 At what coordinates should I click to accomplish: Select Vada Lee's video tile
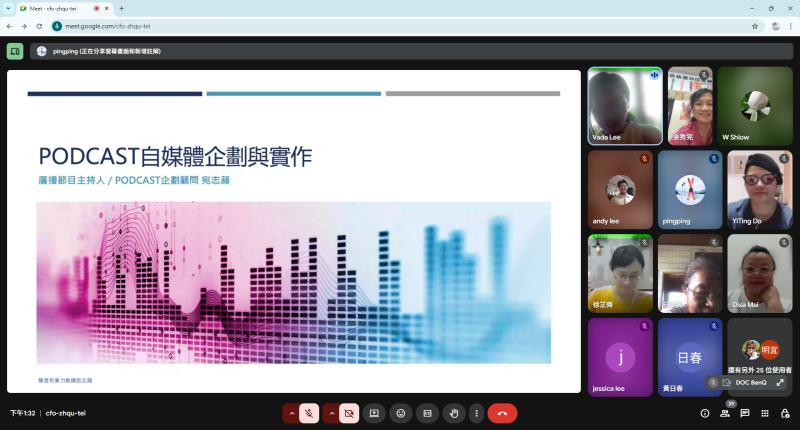click(x=624, y=106)
